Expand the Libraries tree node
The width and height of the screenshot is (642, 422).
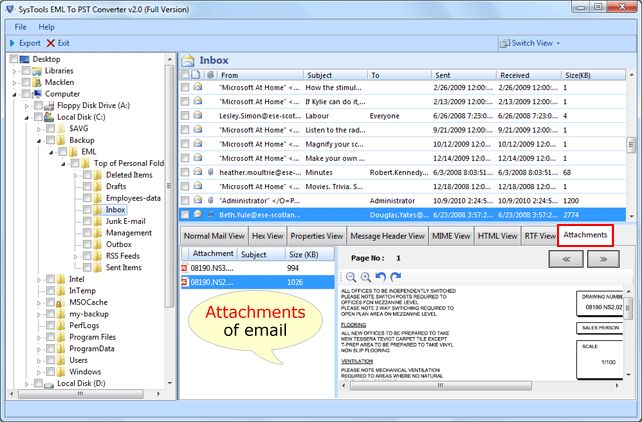15,71
